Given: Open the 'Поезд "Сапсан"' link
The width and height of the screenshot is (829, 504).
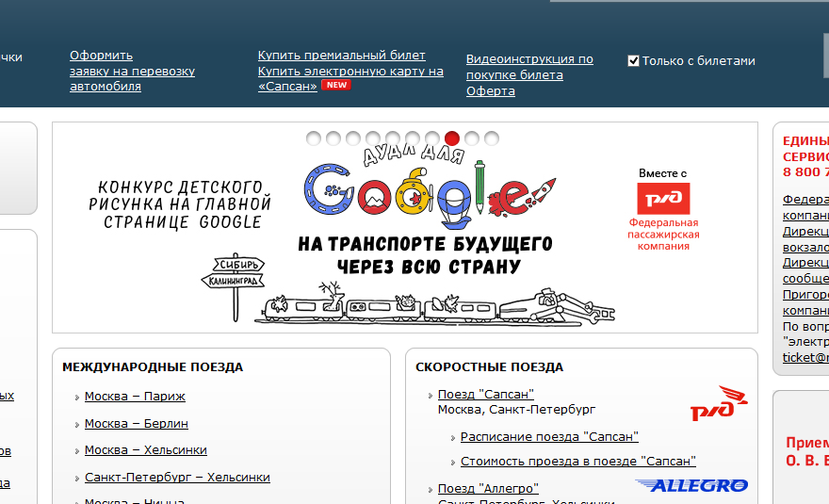Looking at the screenshot, I should point(486,394).
